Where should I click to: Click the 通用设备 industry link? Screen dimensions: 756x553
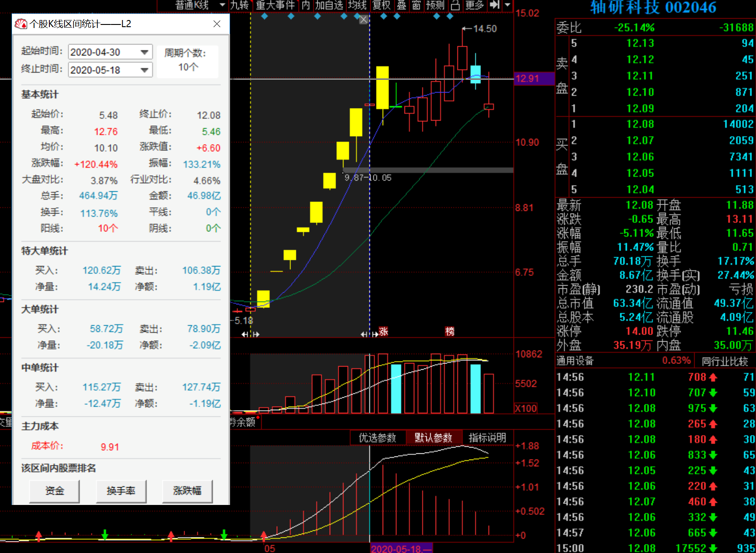point(575,361)
